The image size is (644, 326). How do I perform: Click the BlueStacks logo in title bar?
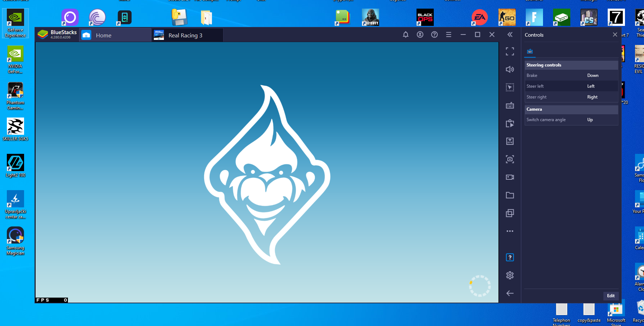(43, 35)
